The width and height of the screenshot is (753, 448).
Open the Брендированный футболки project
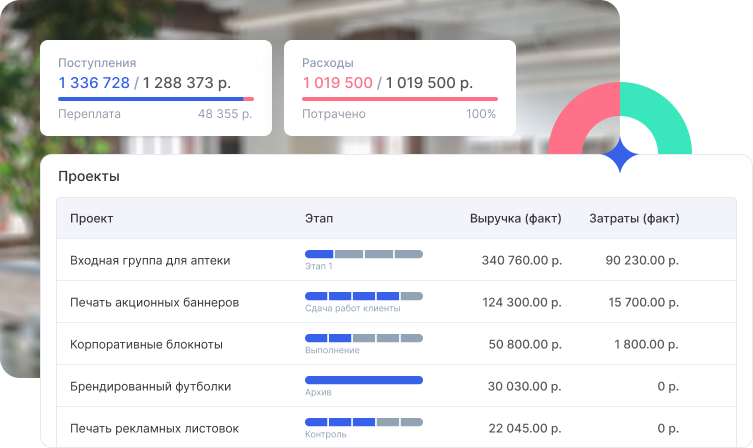coord(150,386)
